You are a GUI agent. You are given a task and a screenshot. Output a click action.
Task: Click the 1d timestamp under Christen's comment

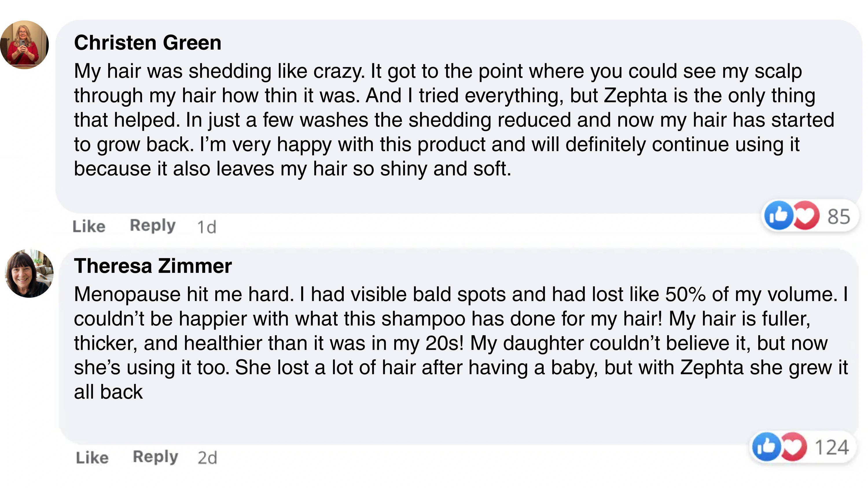tap(207, 227)
